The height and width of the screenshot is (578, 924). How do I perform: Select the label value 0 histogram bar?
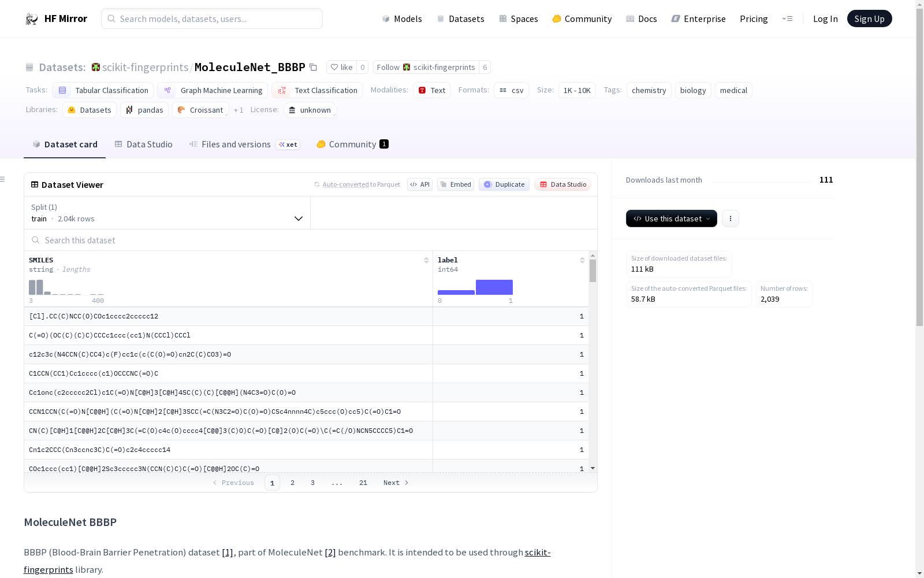pos(456,292)
